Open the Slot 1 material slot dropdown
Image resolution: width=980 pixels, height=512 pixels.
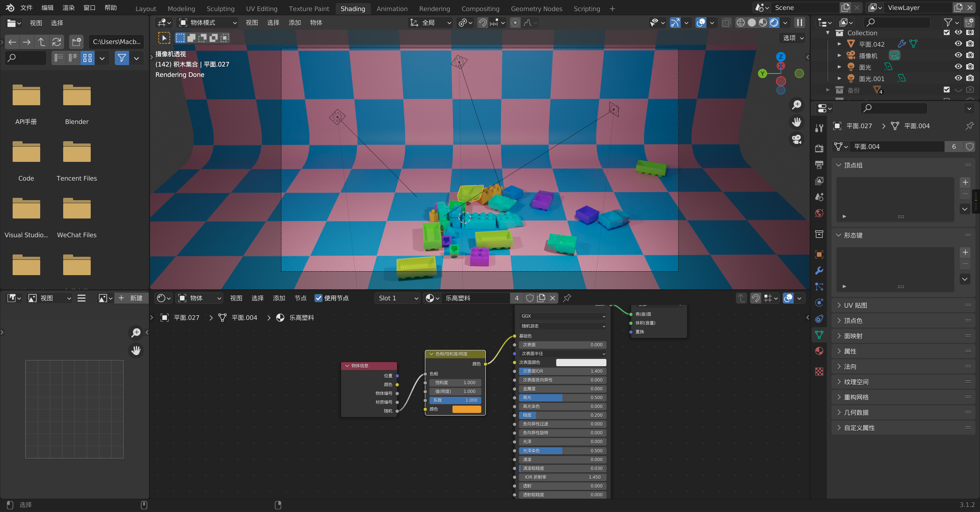397,298
